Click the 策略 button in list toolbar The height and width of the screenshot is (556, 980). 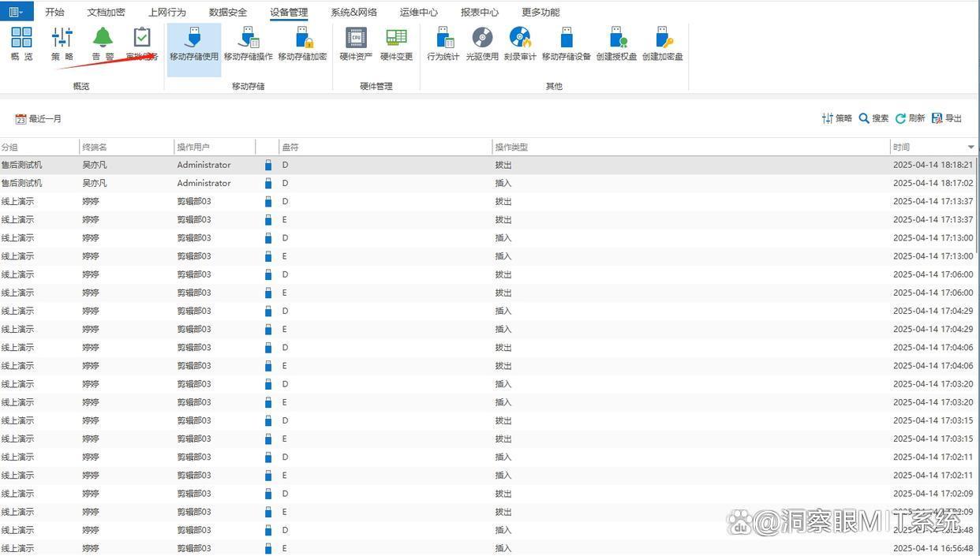click(x=837, y=118)
